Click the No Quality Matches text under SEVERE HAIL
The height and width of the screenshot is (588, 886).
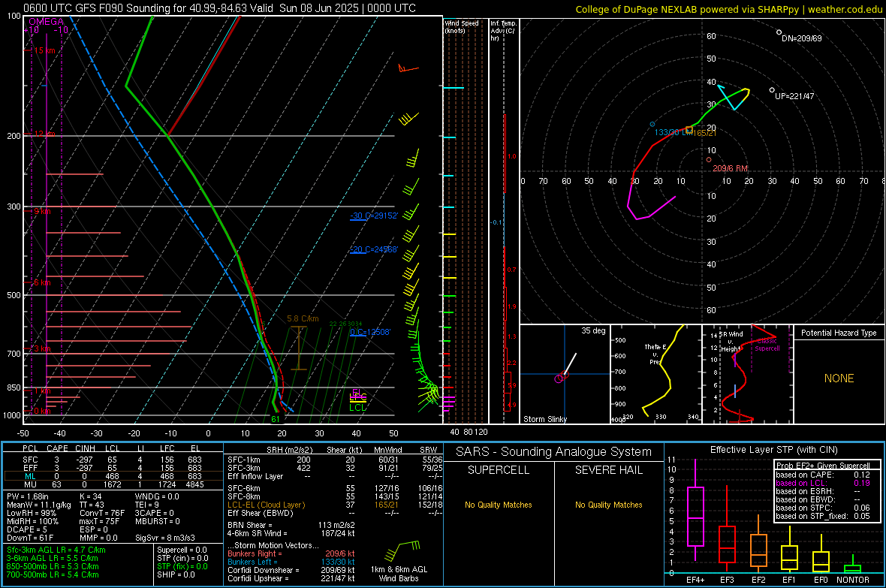[608, 505]
